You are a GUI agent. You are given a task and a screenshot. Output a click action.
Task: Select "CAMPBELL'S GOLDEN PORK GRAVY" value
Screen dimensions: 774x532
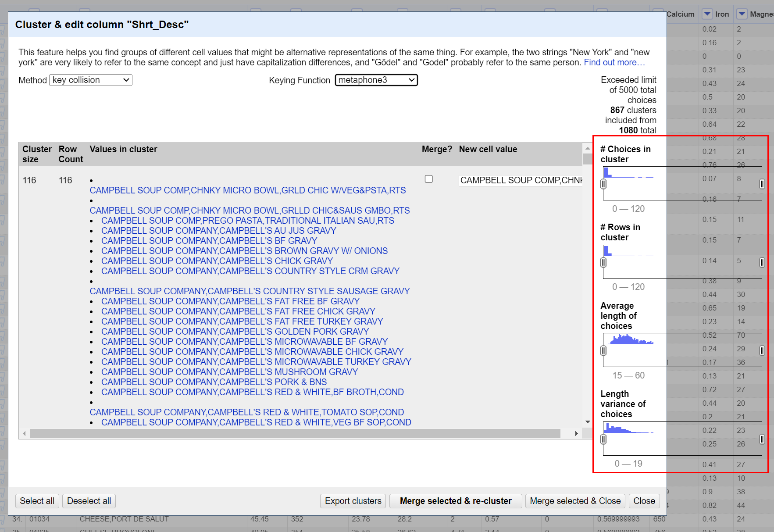coord(235,332)
